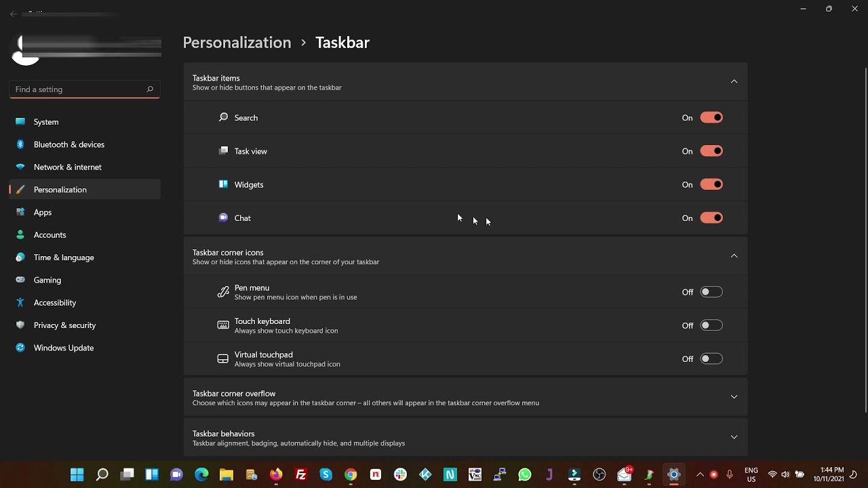868x488 pixels.
Task: Click the Find a setting search box
Action: [85, 89]
